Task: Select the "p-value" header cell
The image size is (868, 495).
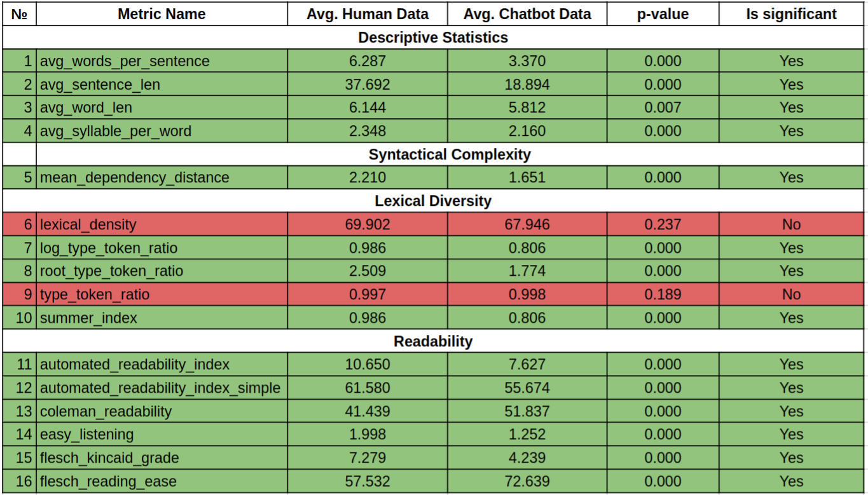Action: click(x=663, y=14)
